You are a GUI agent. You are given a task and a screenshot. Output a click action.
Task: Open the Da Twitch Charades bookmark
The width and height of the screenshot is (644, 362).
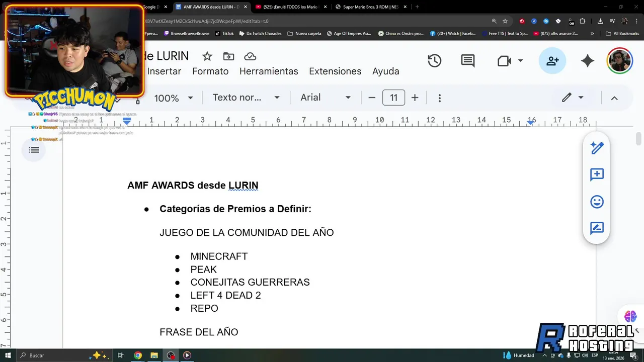[260, 34]
